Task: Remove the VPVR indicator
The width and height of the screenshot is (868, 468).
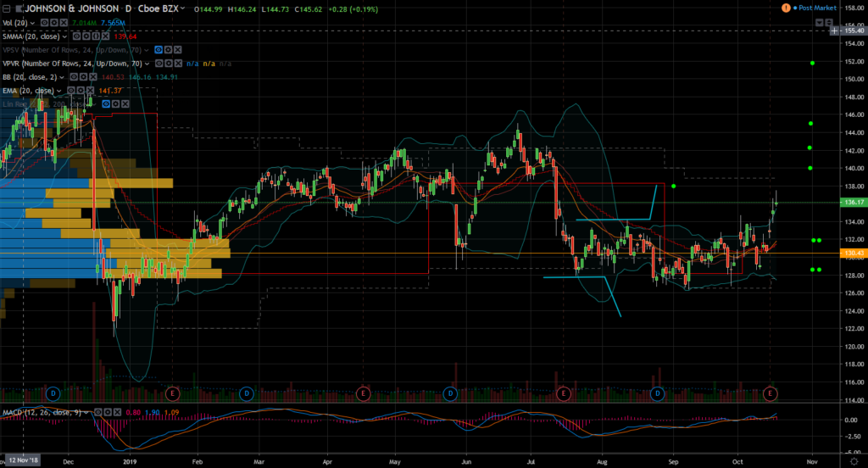Action: pos(178,63)
